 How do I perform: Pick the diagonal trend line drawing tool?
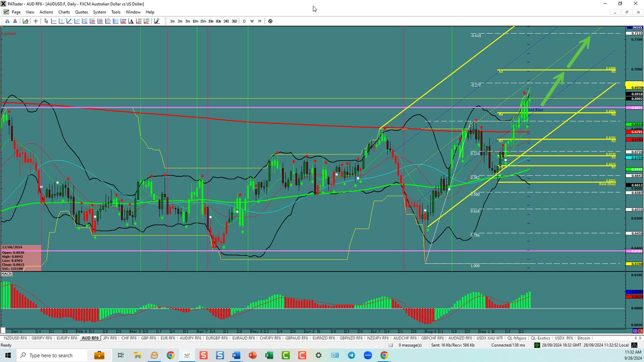pyautogui.click(x=69, y=21)
